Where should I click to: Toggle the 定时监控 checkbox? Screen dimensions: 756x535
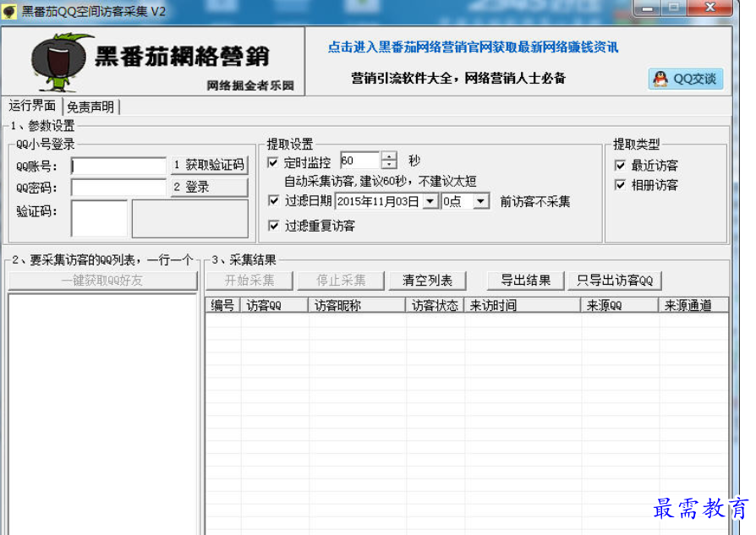(273, 162)
